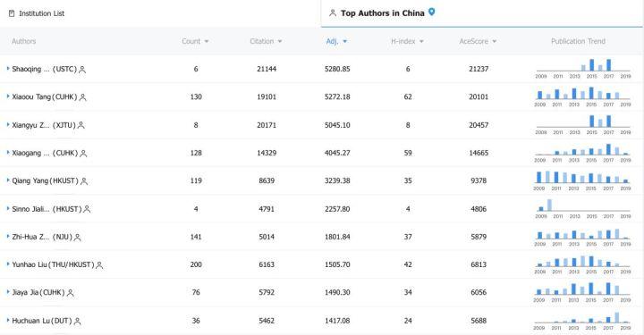Expand the Zhi-Hua Z... (NJU) row

point(8,236)
